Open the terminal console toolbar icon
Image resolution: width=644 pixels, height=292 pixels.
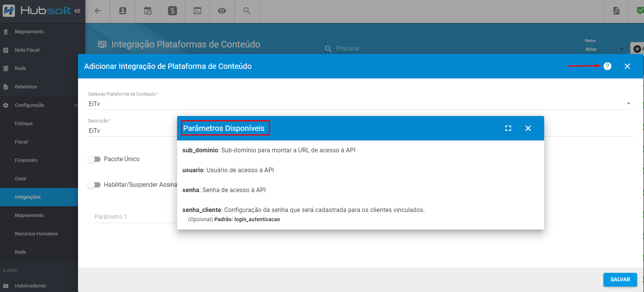pyautogui.click(x=197, y=11)
